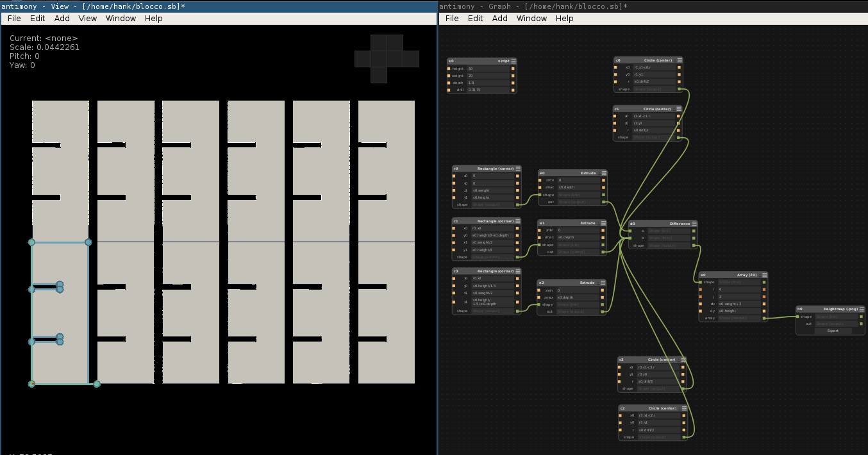This screenshot has width=868, height=455.
Task: Edit the a0 i field value 6
Action: (739, 289)
